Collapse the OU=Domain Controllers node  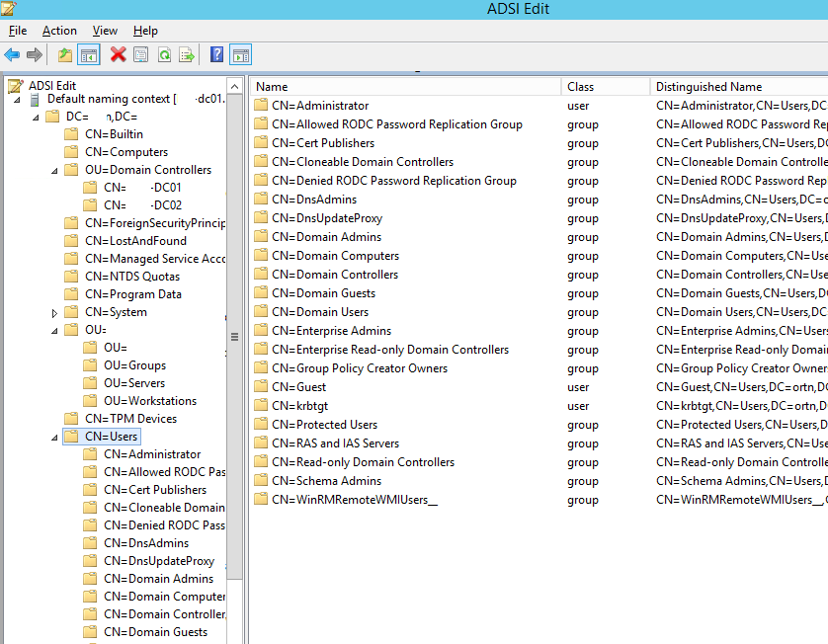click(54, 171)
